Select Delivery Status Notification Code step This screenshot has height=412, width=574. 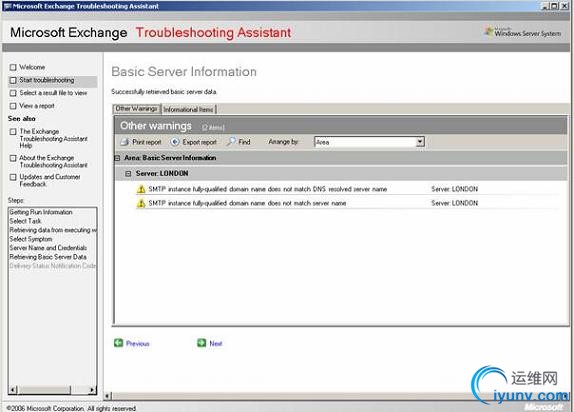53,266
